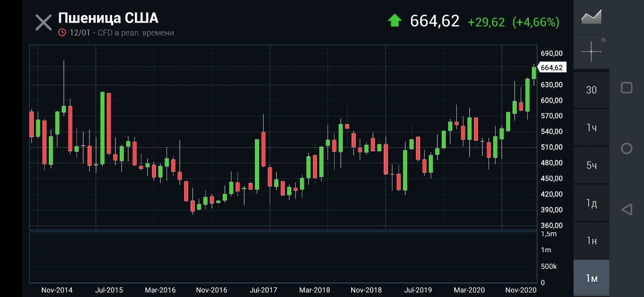This screenshot has width=644, height=297.
Task: Tap the Android home circle button
Action: 626,148
